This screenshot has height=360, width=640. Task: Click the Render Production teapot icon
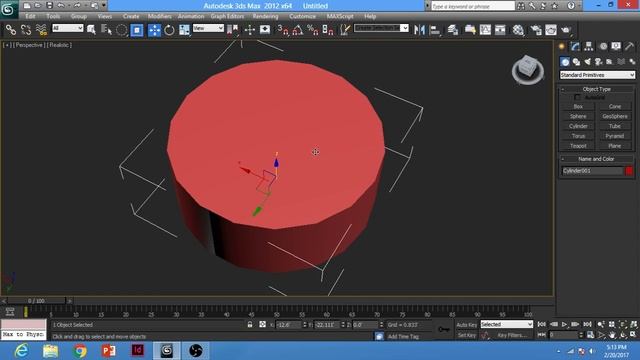566,30
